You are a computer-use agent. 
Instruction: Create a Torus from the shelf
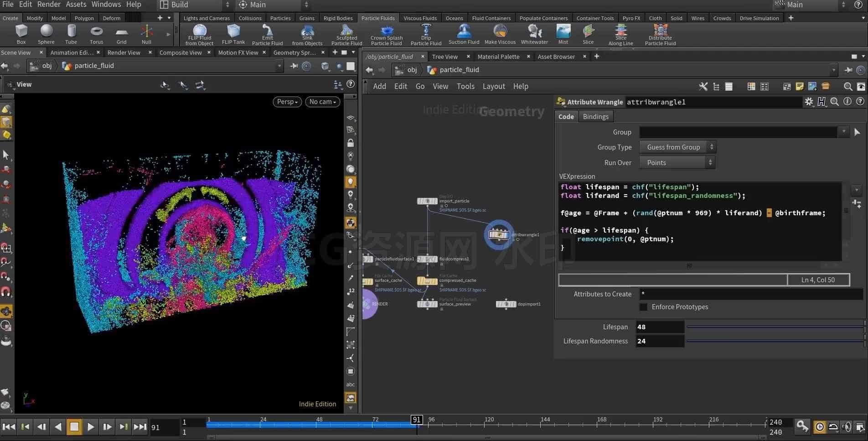click(96, 34)
